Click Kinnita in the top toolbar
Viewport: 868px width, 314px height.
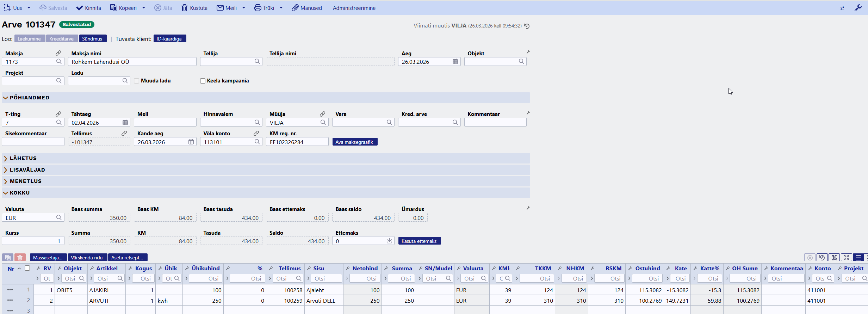tap(89, 8)
